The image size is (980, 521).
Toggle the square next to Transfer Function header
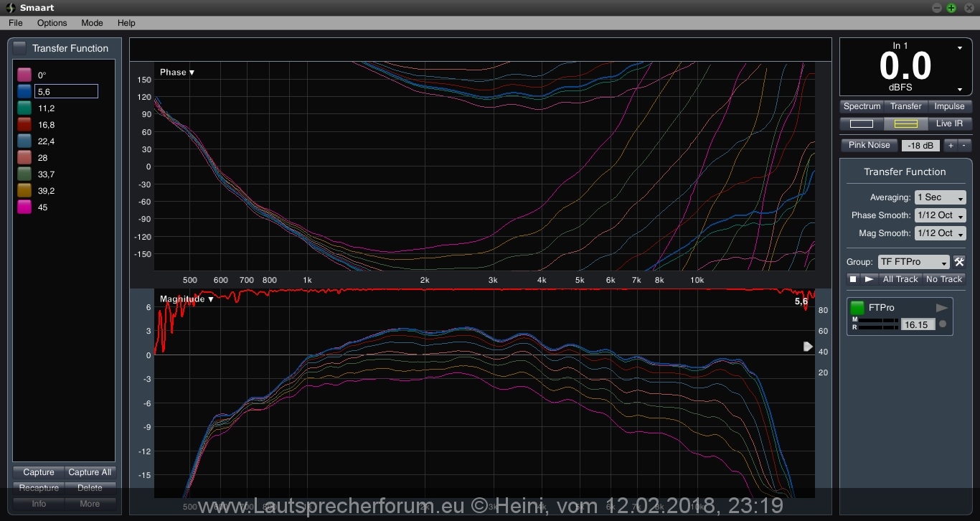(x=20, y=48)
